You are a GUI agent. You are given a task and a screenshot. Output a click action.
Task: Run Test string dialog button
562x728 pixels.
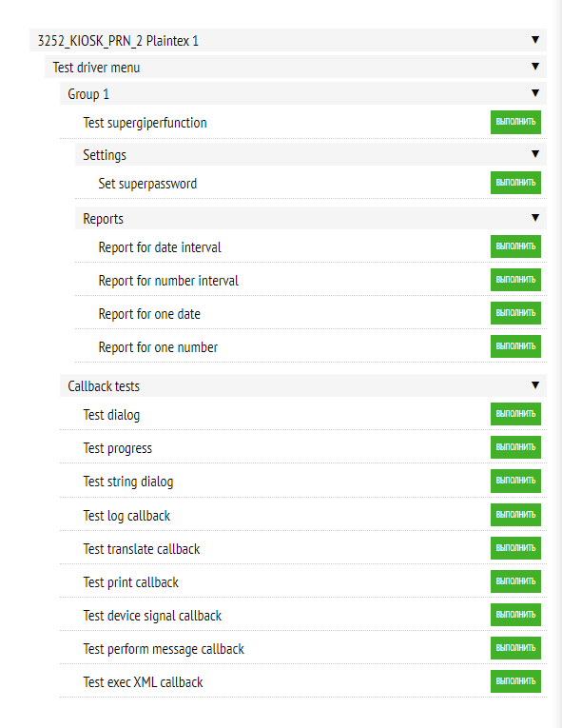[515, 481]
